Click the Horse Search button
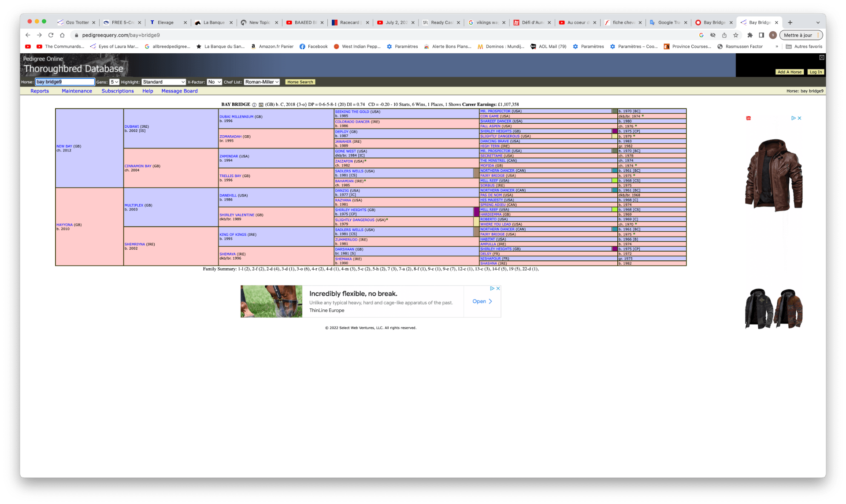Viewport: 846px width, 504px height. point(300,82)
